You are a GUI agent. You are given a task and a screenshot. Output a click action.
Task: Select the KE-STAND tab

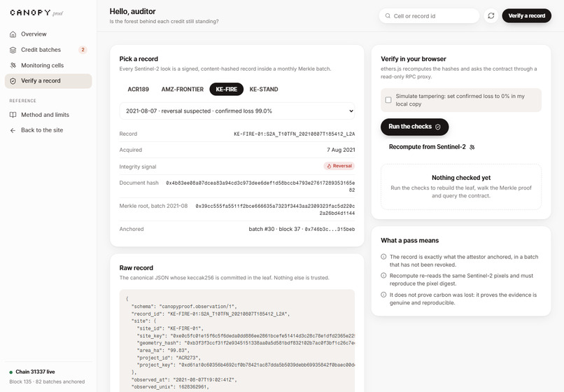264,90
